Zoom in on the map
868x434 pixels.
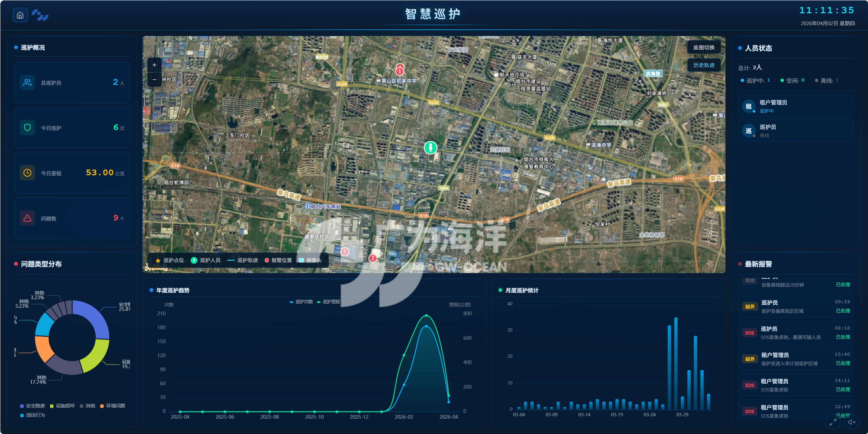(x=154, y=65)
